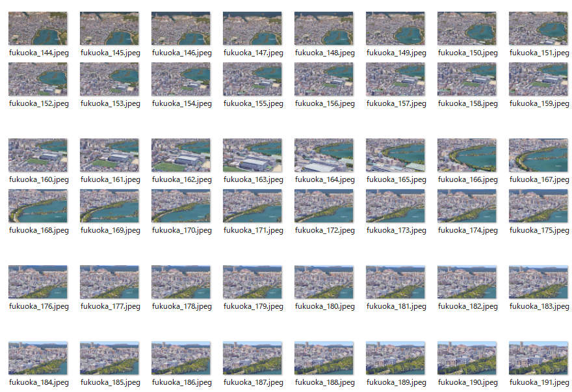
Task: Click the file name text fukuoka_151.jpeg
Action: pos(539,53)
